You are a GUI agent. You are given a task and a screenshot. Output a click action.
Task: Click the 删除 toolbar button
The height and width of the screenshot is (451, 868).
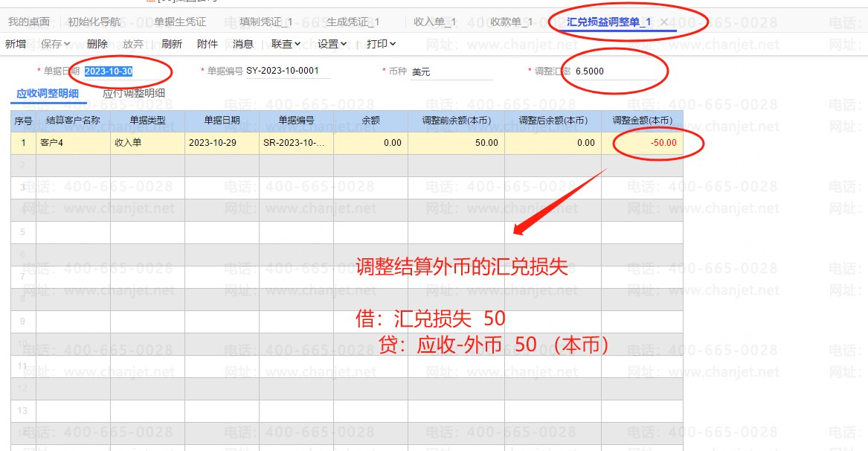click(97, 44)
